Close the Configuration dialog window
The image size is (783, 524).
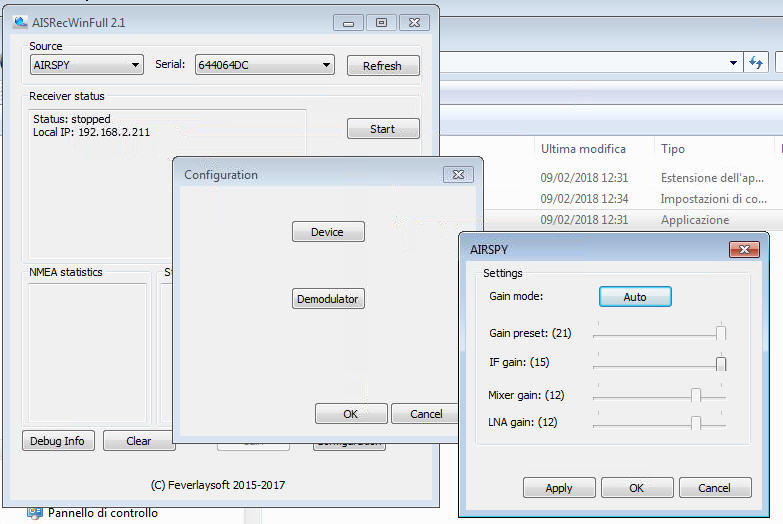[x=458, y=174]
